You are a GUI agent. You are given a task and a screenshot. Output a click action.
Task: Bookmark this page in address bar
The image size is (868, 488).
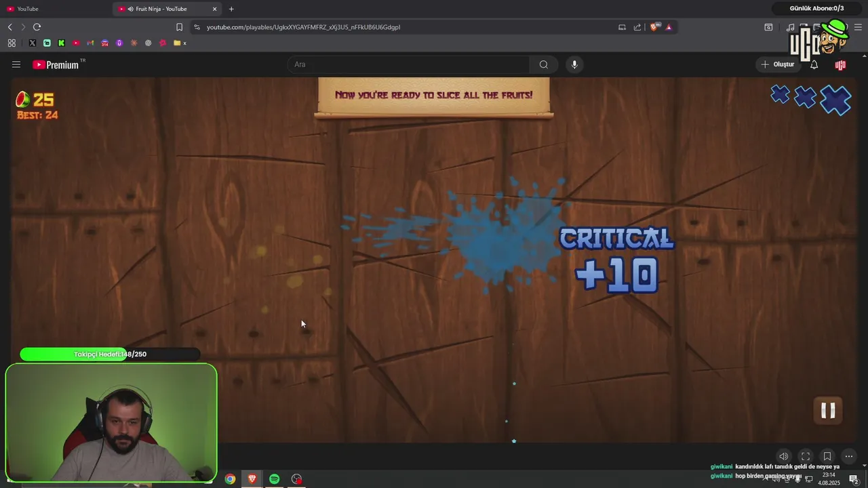pyautogui.click(x=179, y=27)
